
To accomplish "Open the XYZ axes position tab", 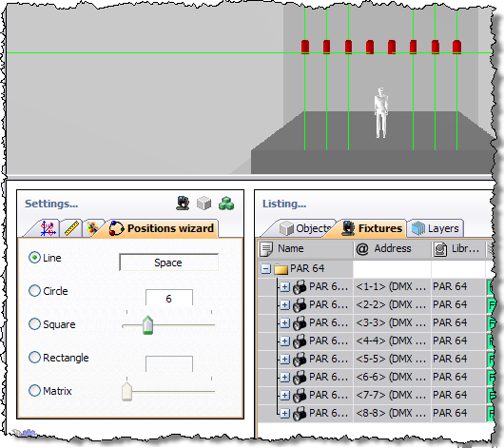I will point(48,228).
